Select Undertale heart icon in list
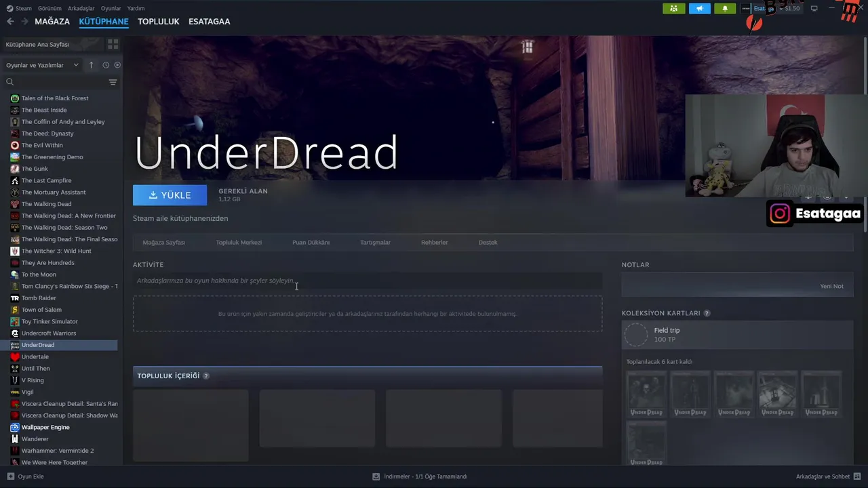Viewport: 868px width, 488px height. pyautogui.click(x=15, y=357)
